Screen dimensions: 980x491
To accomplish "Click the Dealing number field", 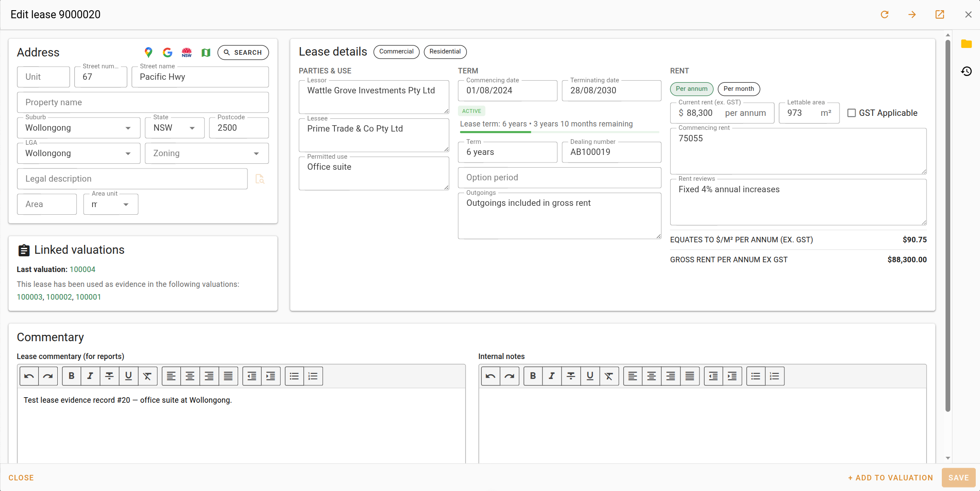I will [x=611, y=152].
